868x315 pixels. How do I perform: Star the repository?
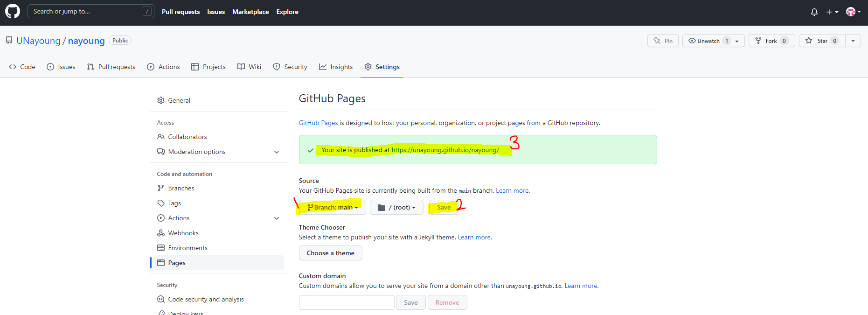822,41
